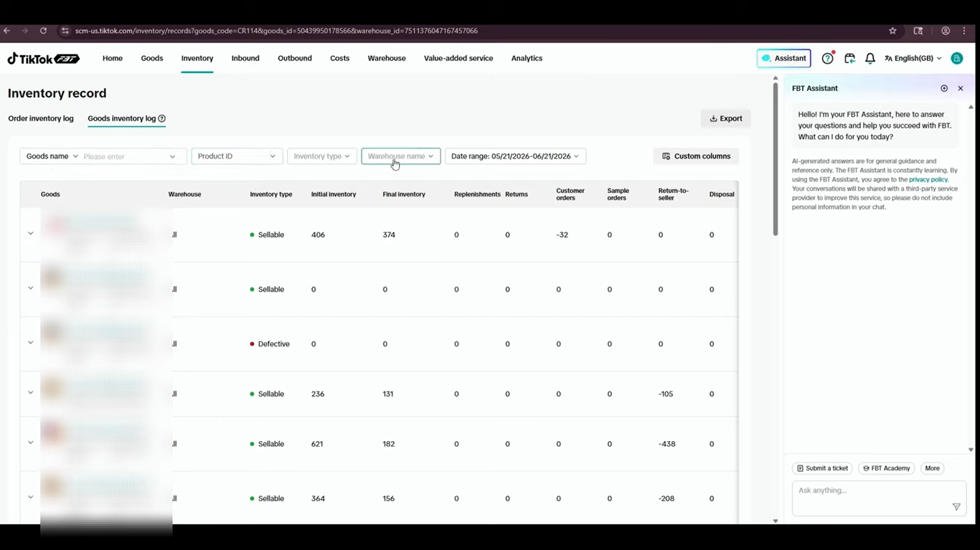Open the notifications bell icon
This screenshot has height=550, width=980.
(870, 58)
